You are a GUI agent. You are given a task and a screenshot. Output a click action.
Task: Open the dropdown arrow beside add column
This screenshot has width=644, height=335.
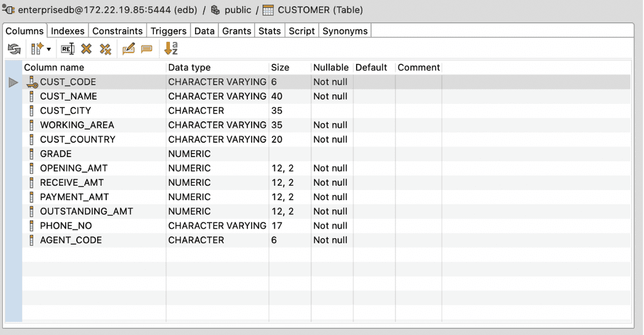pyautogui.click(x=49, y=50)
